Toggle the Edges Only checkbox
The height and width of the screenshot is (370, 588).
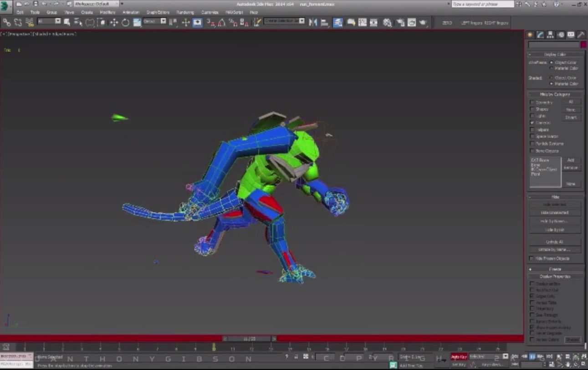[532, 296]
